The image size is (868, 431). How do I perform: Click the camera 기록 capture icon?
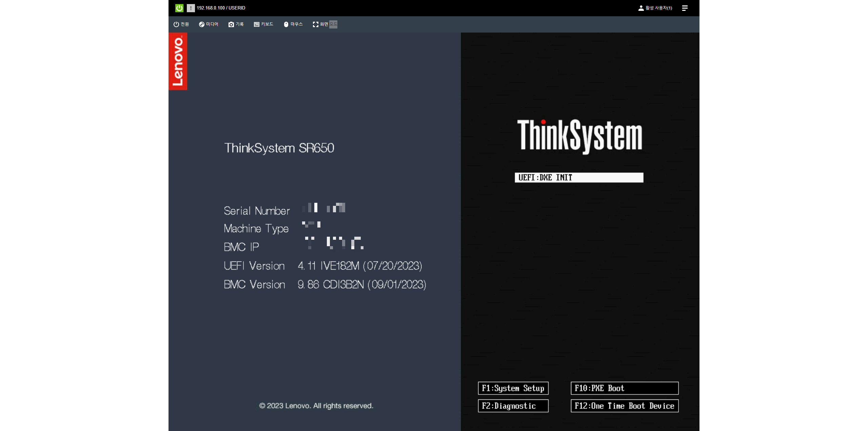click(231, 24)
